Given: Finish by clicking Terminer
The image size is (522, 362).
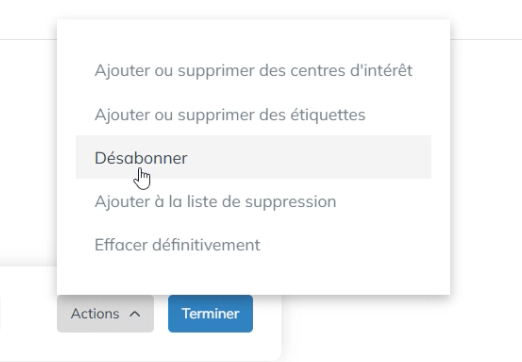Looking at the screenshot, I should 210,314.
